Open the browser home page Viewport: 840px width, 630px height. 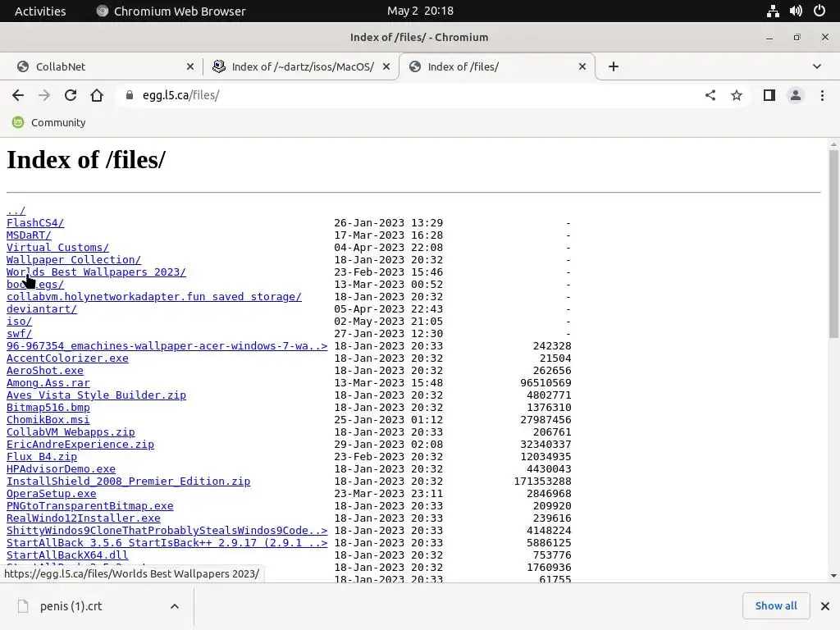pos(97,95)
